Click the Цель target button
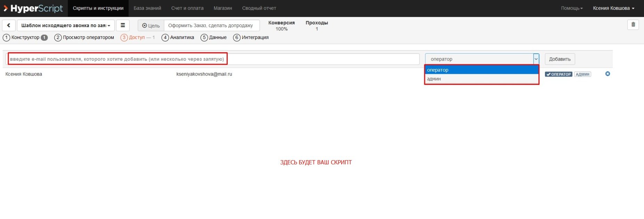Image resolution: width=644 pixels, height=219 pixels. [151, 25]
